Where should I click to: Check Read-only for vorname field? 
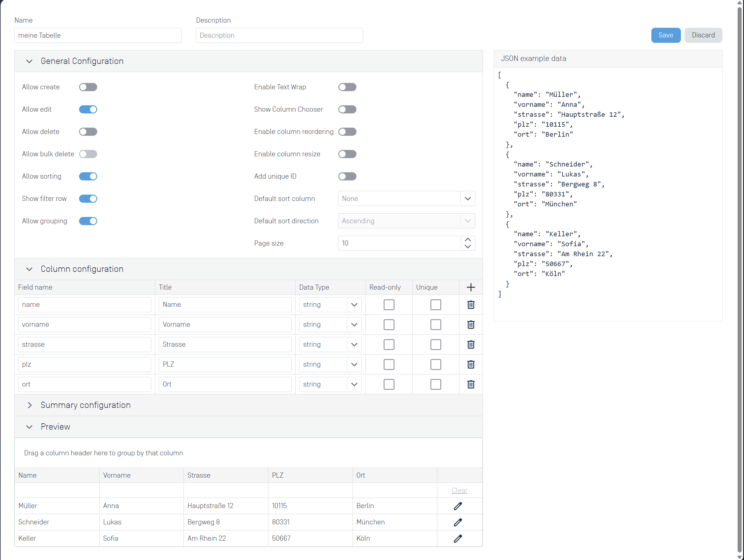pyautogui.click(x=389, y=324)
